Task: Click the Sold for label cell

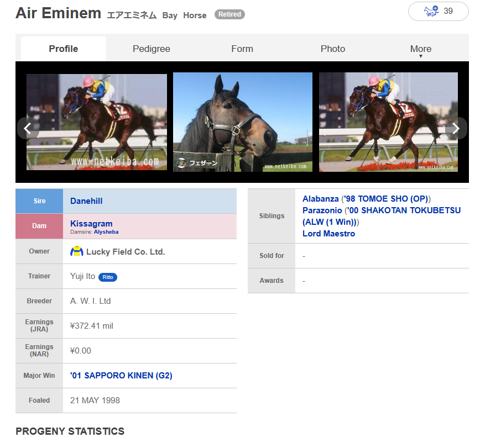Action: coord(272,256)
